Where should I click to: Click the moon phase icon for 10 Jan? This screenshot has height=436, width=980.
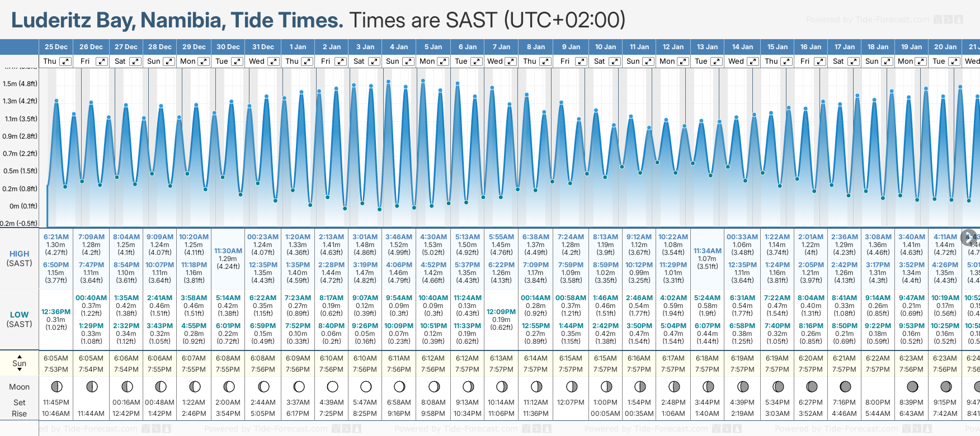[x=606, y=386]
